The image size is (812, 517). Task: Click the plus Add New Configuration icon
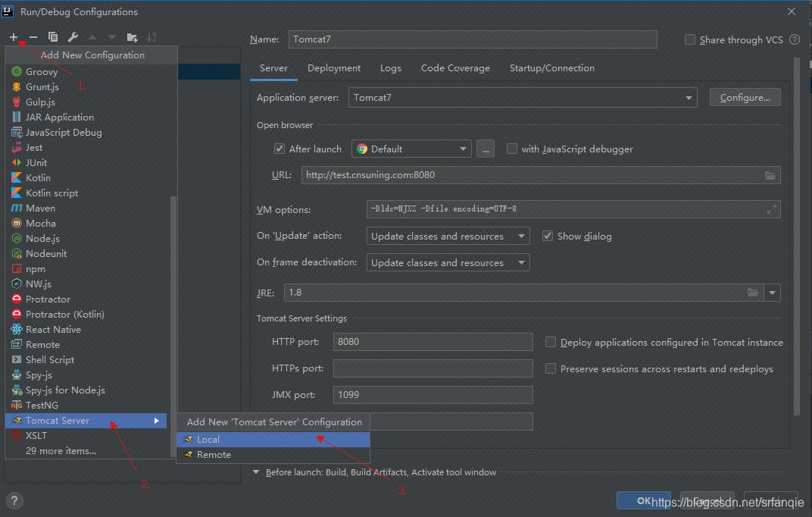[x=14, y=37]
